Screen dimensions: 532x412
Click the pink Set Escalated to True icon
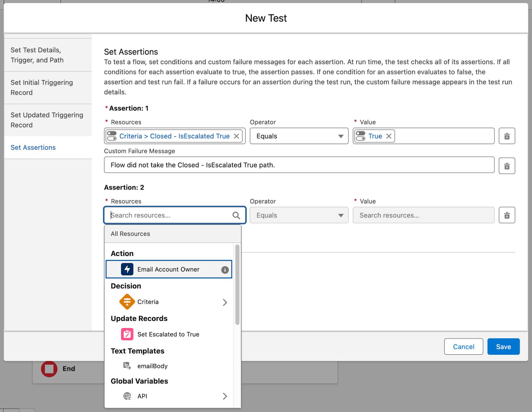(127, 334)
